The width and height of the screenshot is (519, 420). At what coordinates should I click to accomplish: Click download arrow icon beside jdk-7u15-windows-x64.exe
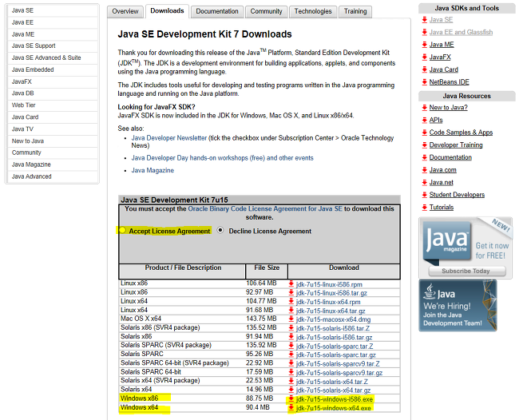coord(291,408)
